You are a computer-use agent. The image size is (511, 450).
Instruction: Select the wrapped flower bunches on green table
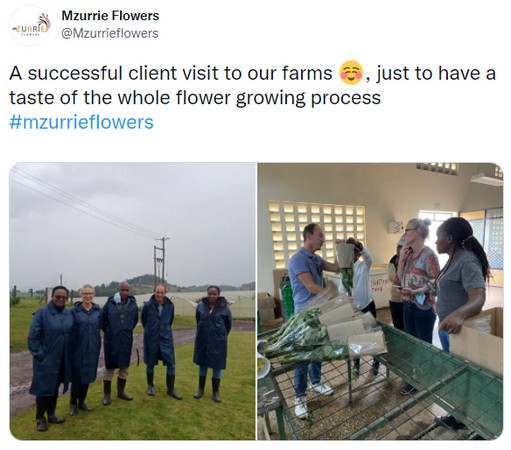point(327,330)
